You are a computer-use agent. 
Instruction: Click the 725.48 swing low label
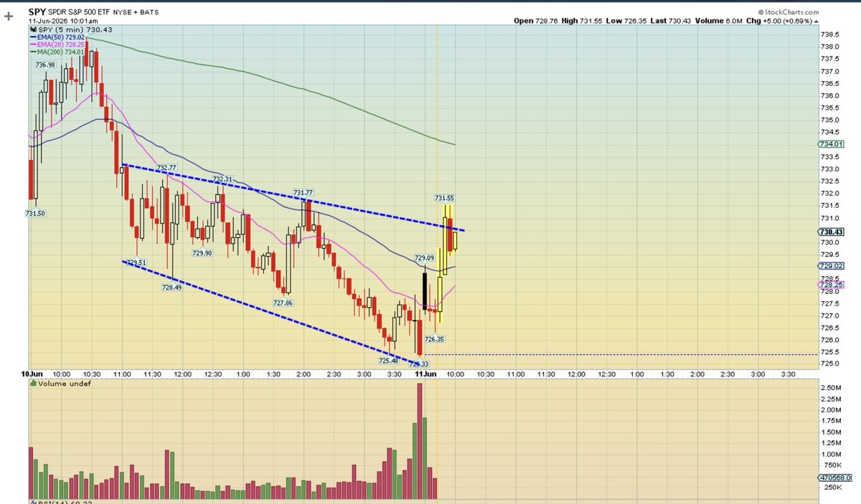click(x=389, y=361)
